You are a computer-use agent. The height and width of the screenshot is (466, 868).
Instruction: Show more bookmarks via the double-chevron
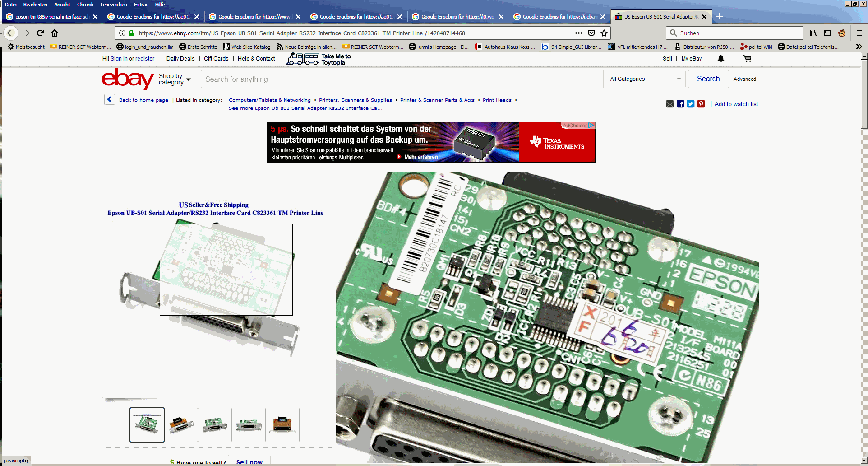tap(859, 47)
